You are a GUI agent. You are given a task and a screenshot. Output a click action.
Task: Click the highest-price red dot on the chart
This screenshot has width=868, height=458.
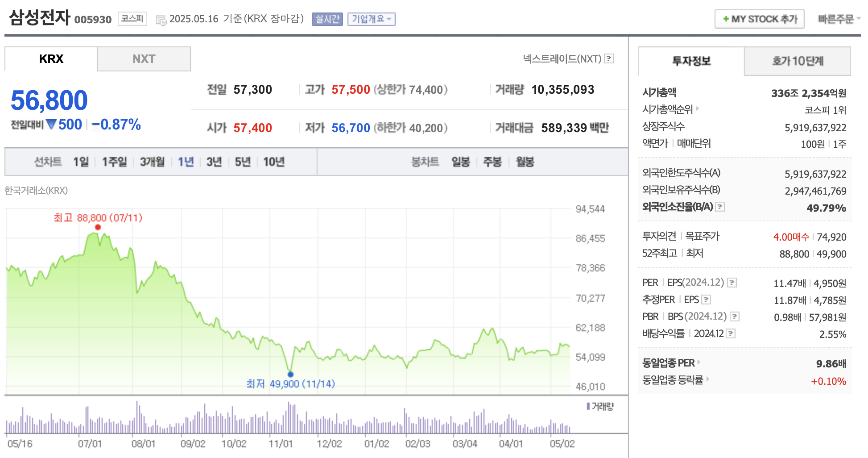tap(98, 227)
